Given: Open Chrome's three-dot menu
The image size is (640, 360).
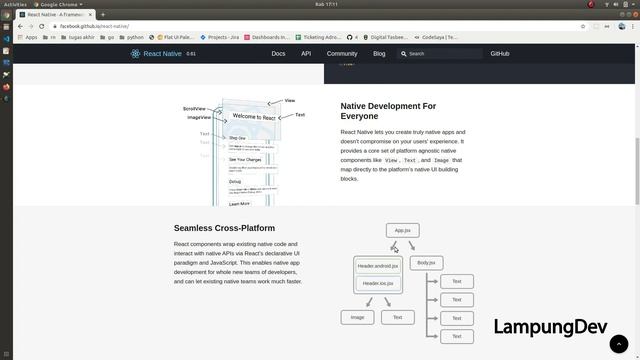Looking at the screenshot, I should pos(633,26).
